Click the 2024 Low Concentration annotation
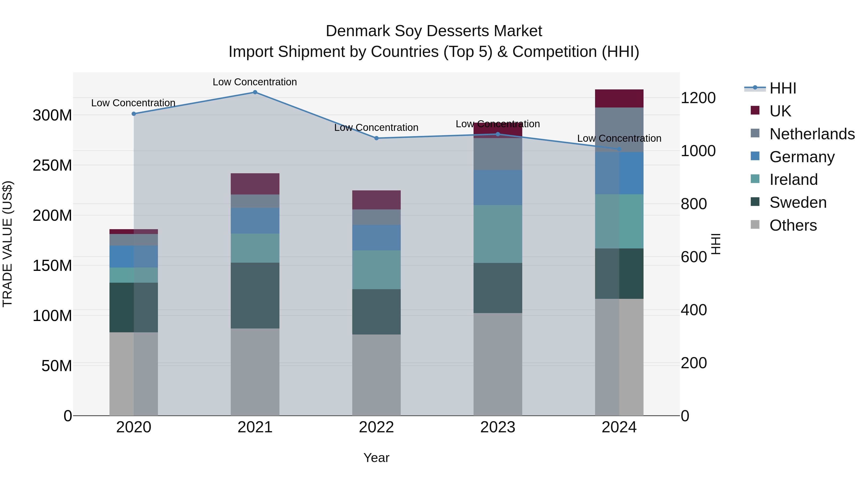The image size is (868, 488). tap(619, 138)
